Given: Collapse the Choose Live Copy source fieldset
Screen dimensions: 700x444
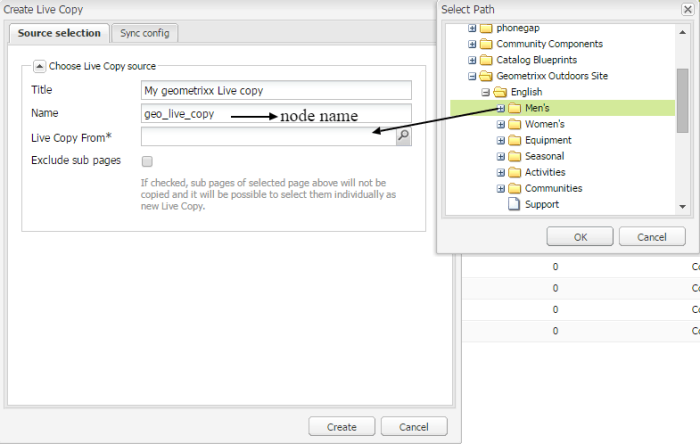Looking at the screenshot, I should 39,66.
